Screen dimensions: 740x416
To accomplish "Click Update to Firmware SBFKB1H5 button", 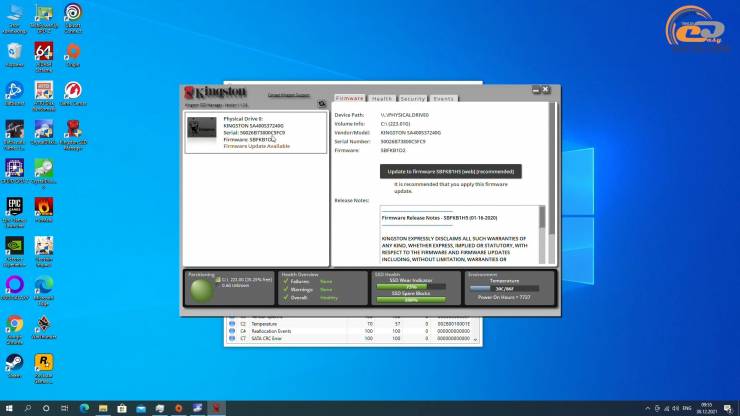I will pos(451,171).
